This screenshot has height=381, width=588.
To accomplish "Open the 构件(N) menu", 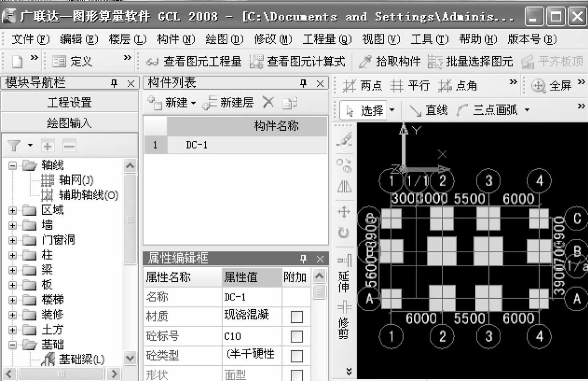I will [176, 39].
